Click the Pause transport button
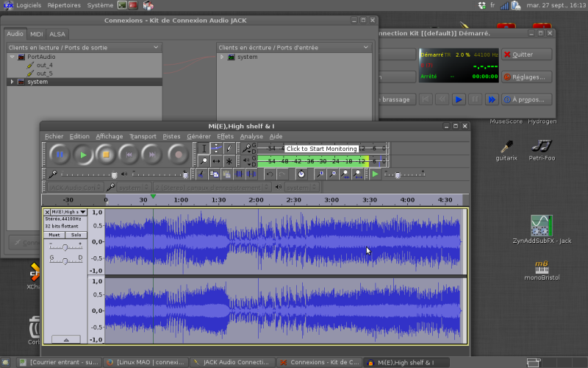 tap(60, 155)
